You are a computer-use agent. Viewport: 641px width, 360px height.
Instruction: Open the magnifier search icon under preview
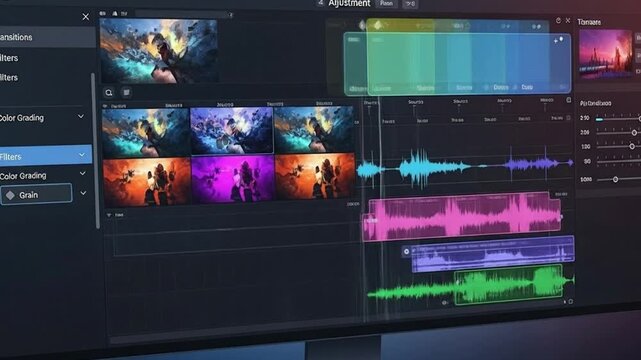point(109,93)
